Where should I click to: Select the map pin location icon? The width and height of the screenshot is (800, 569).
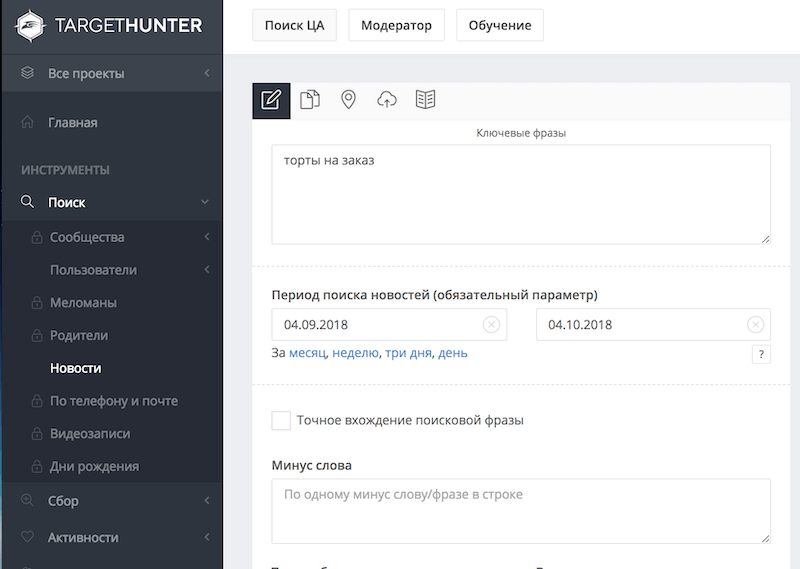point(348,100)
